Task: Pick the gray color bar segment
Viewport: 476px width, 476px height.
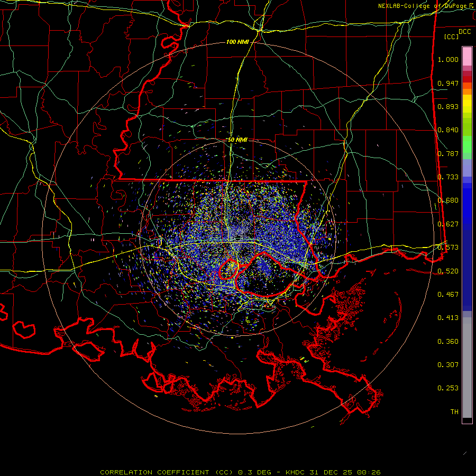Action: pos(467,368)
